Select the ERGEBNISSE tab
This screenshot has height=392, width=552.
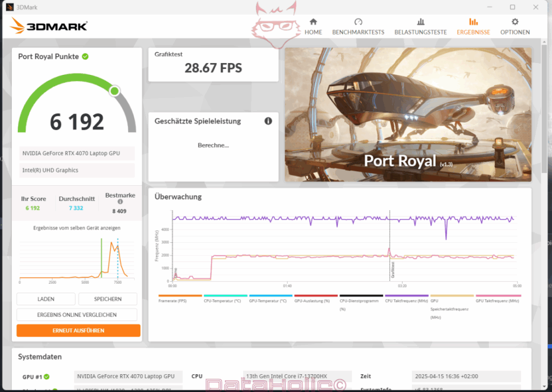tap(473, 27)
